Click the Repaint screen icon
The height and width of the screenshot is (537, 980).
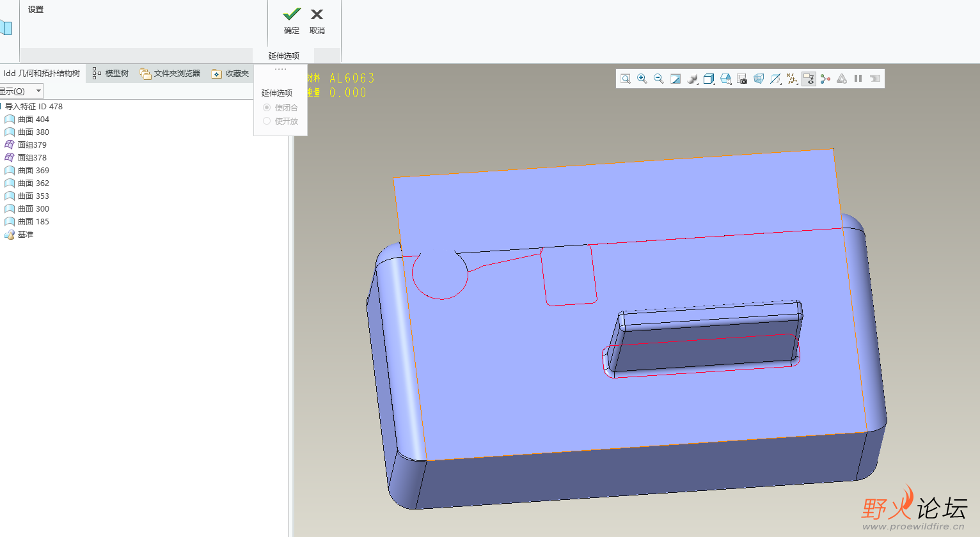pos(676,79)
